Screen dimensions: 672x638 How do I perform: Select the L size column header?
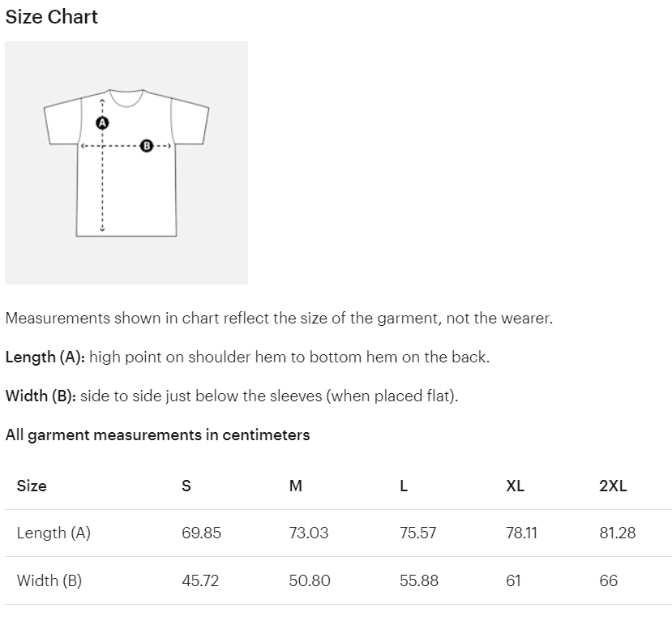(x=404, y=486)
